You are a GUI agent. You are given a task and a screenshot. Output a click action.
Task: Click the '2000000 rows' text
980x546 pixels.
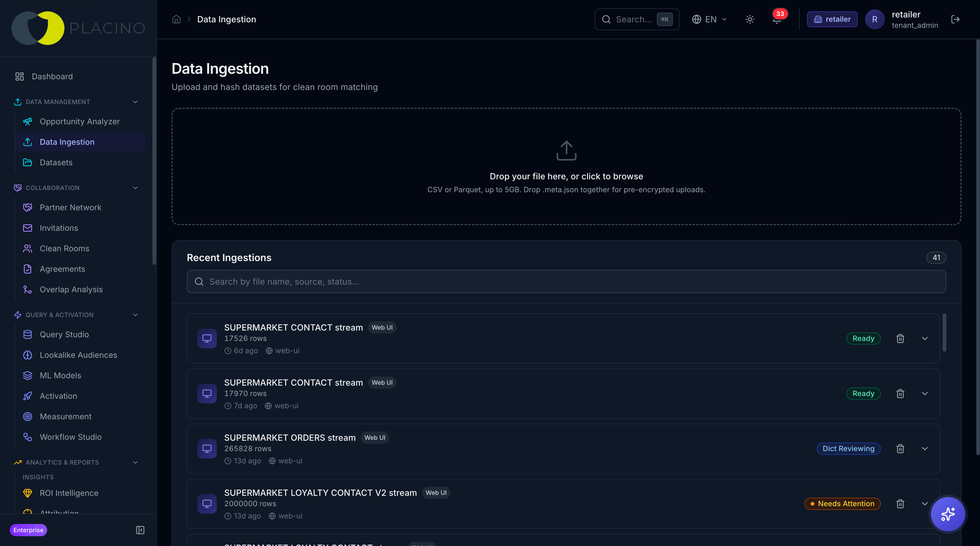250,504
